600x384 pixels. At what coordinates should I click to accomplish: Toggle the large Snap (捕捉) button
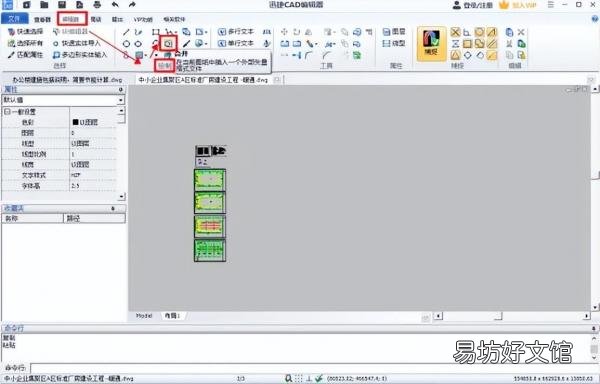click(431, 44)
